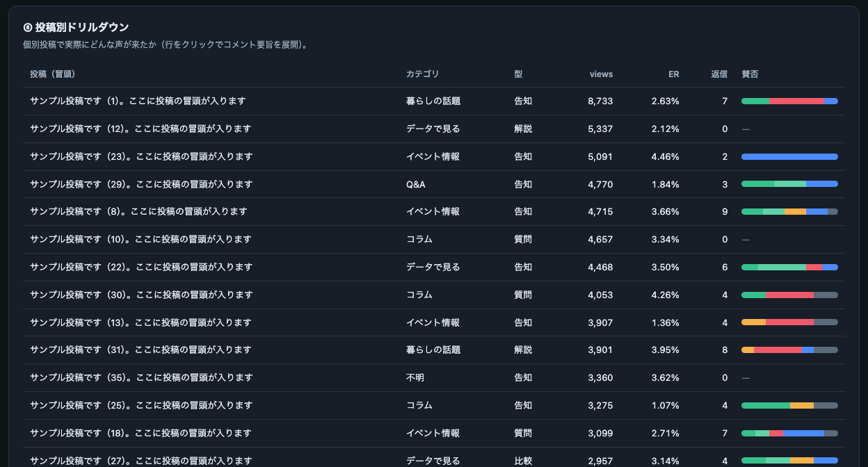Viewport: 868px width, 467px height.
Task: Click ER value 3.95%
Action: click(666, 350)
